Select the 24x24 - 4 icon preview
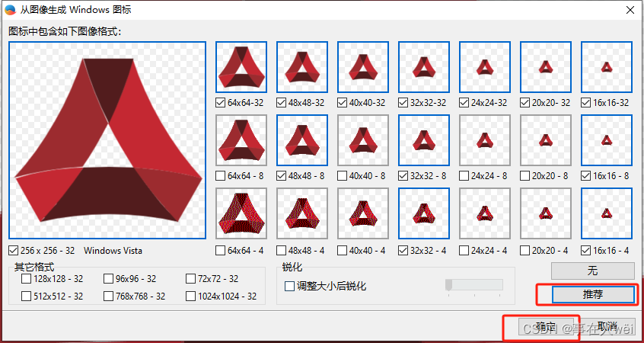The width and height of the screenshot is (644, 343). click(485, 213)
